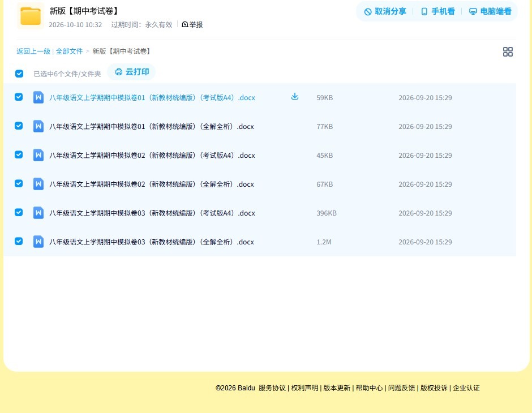Click Word icon of 模拟卷02 全解全析
This screenshot has height=413, width=532.
click(38, 184)
